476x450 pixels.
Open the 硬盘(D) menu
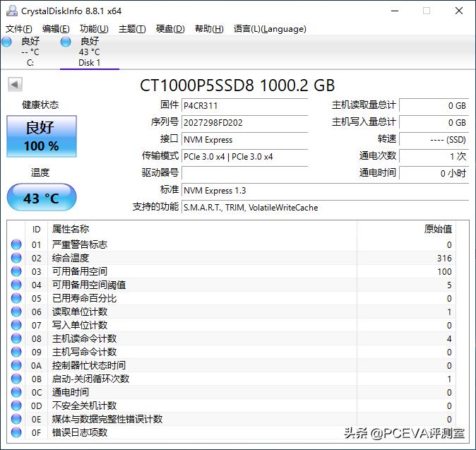(170, 29)
